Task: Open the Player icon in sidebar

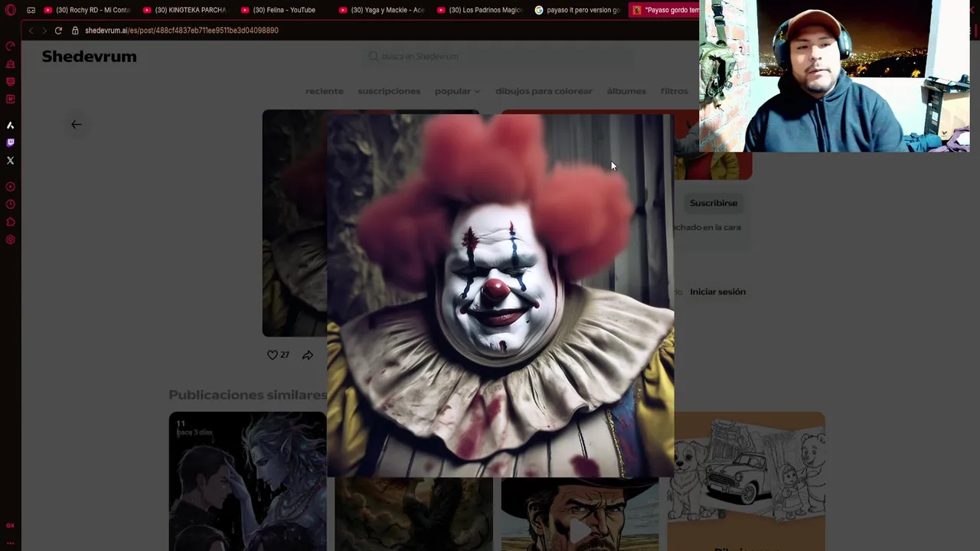Action: 10,187
